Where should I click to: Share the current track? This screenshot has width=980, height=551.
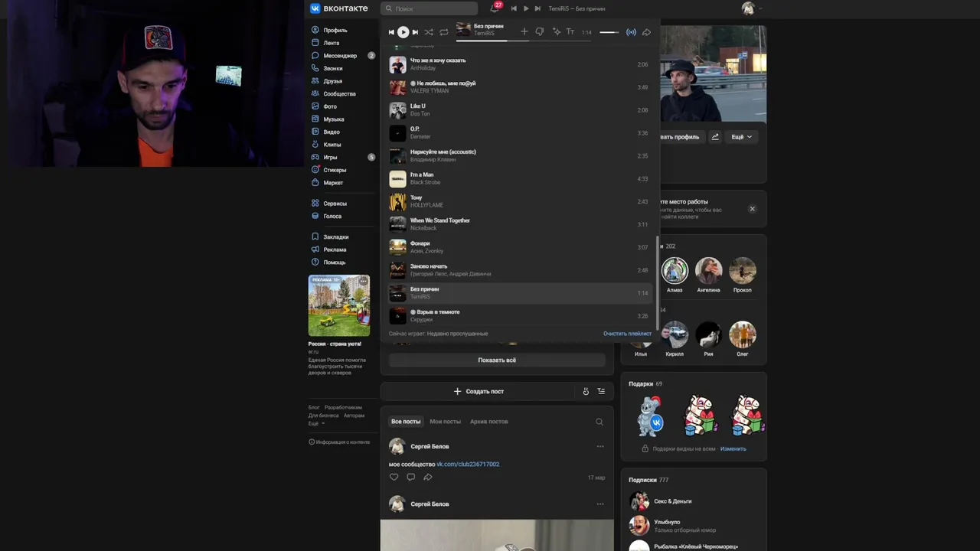click(646, 32)
